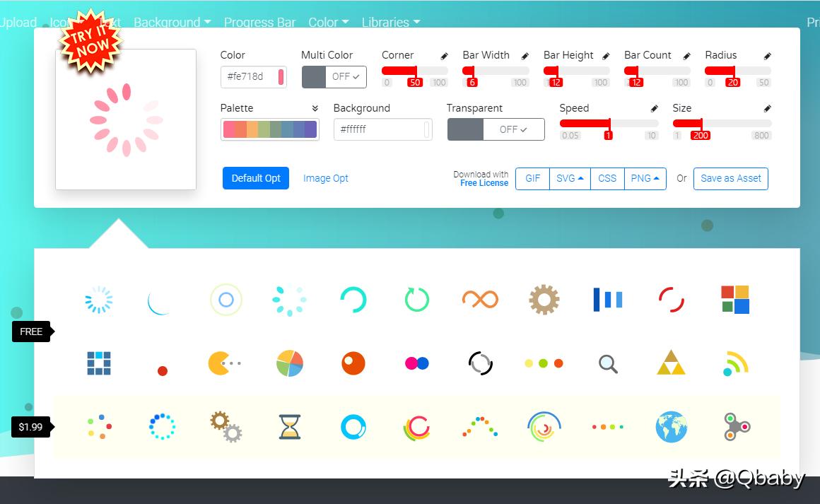Open the PNG download dropdown

[x=645, y=179]
